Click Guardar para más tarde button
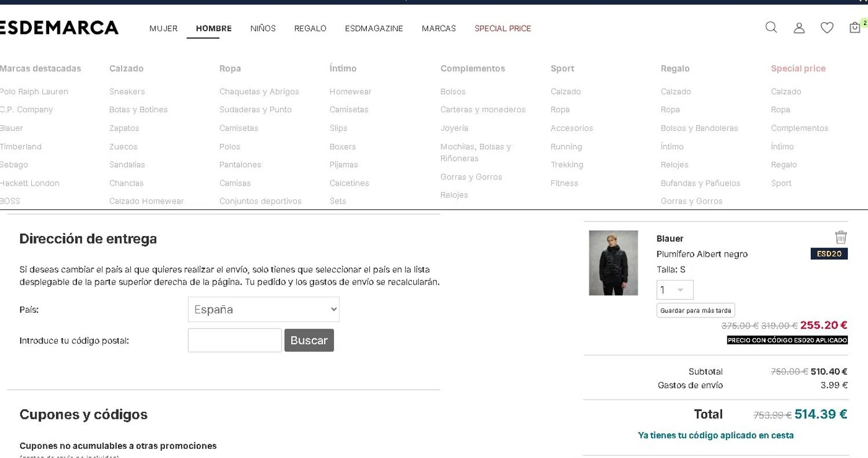Image resolution: width=868 pixels, height=458 pixels. point(696,311)
